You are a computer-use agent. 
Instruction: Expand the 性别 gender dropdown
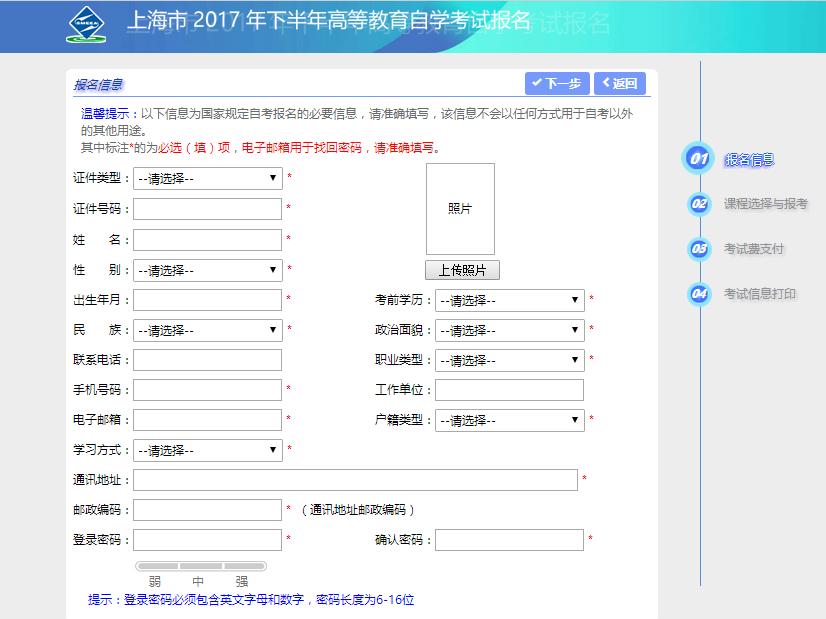click(x=208, y=270)
